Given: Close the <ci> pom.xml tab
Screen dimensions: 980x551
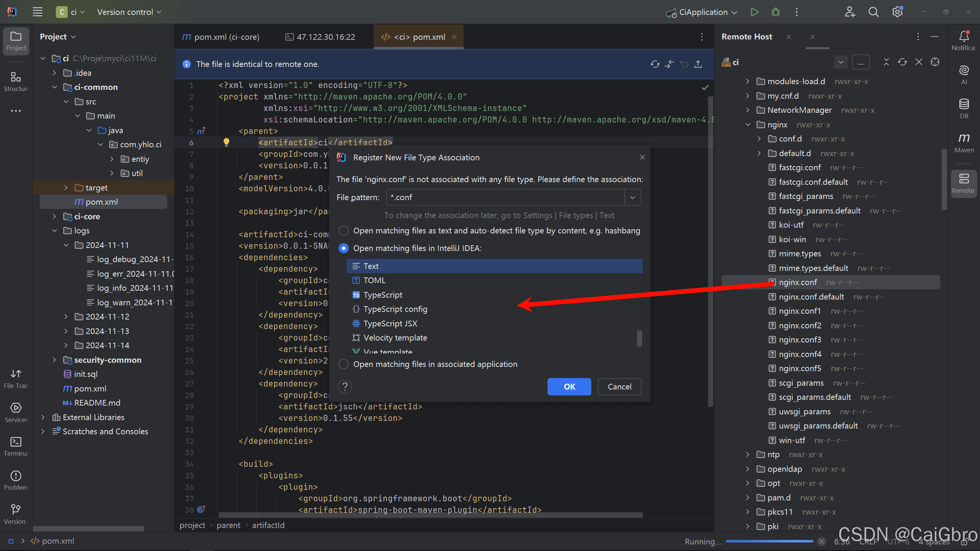Looking at the screenshot, I should (x=454, y=37).
